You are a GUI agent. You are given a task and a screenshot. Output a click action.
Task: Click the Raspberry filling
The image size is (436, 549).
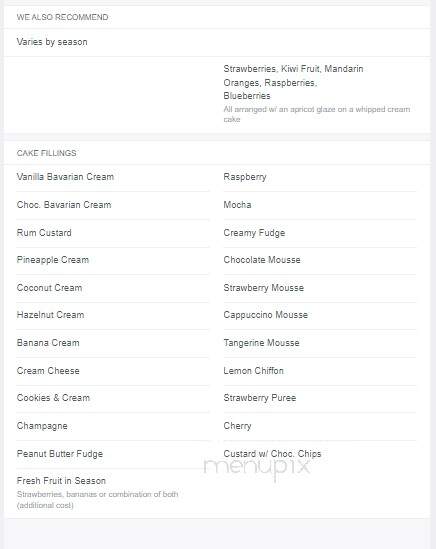pyautogui.click(x=245, y=177)
